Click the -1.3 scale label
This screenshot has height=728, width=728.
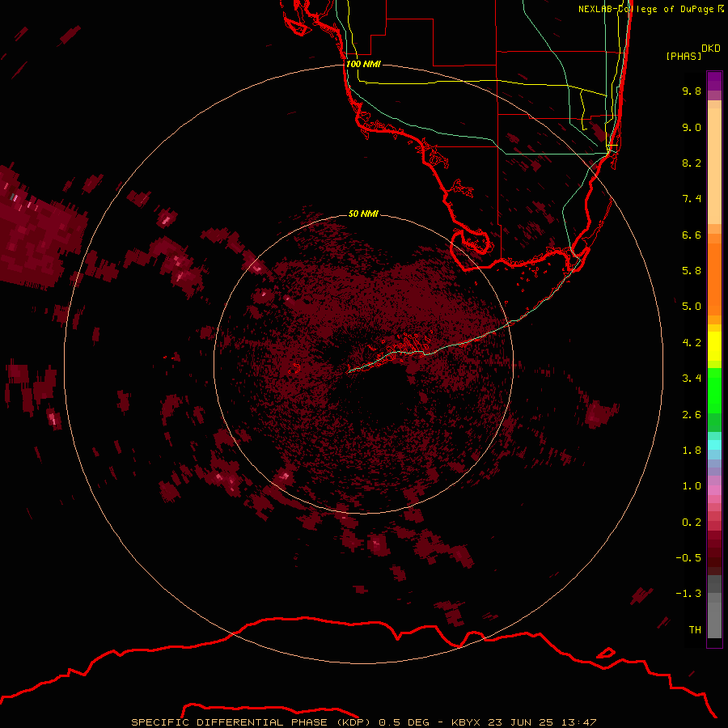pyautogui.click(x=688, y=594)
